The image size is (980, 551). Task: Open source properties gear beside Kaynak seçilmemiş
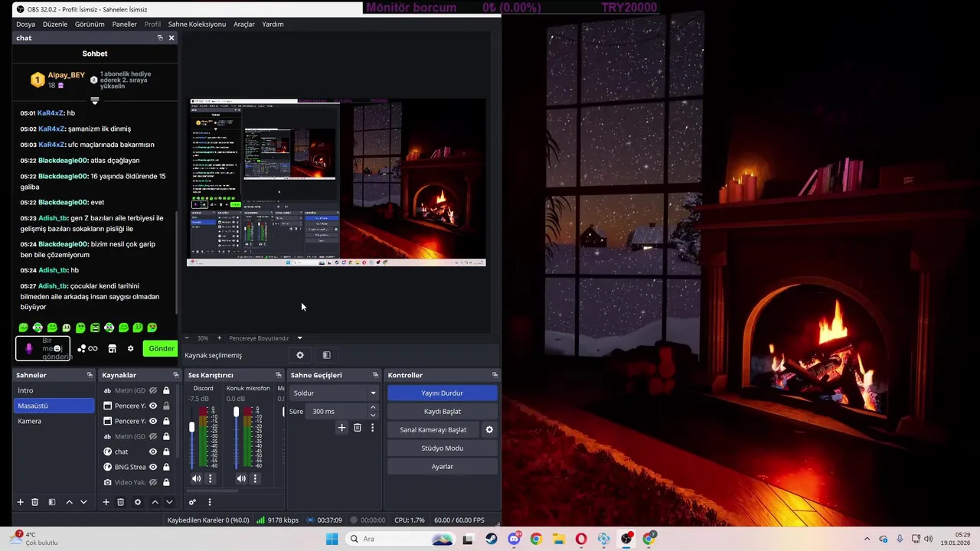300,355
